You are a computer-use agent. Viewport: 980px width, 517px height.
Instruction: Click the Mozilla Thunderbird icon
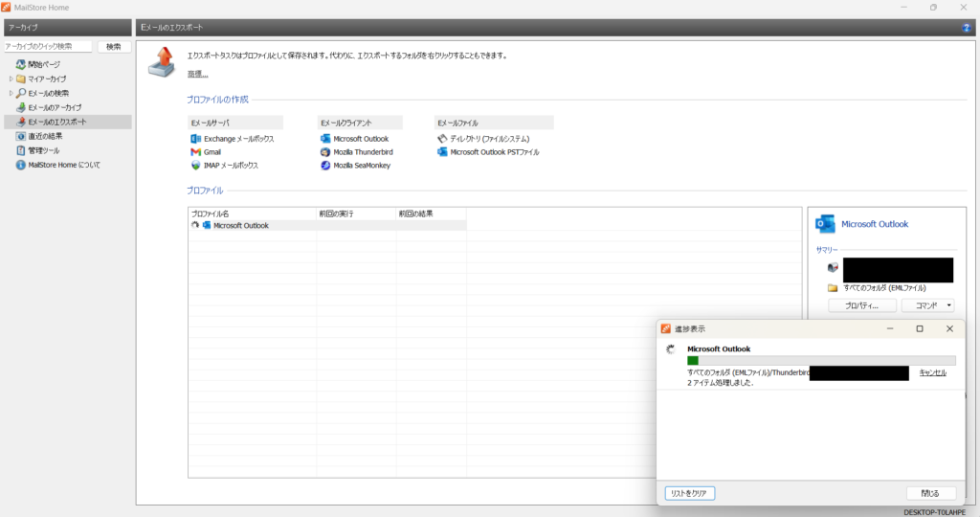coord(325,152)
